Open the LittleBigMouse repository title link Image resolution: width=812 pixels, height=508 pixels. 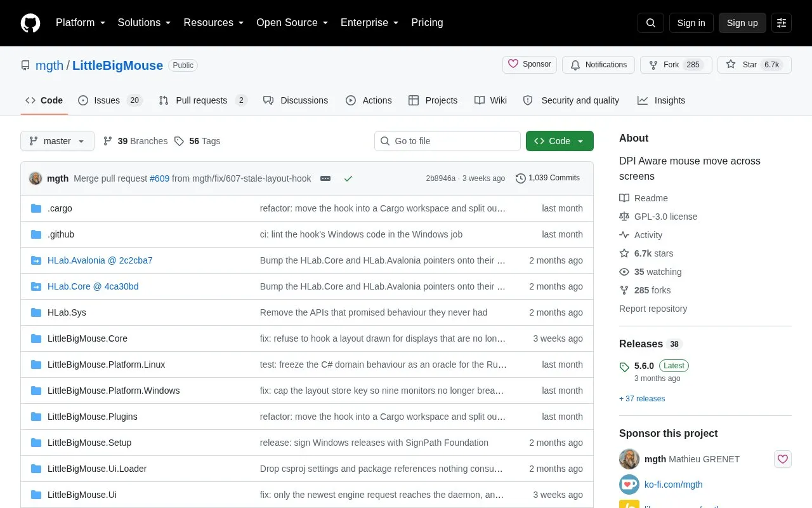(117, 65)
